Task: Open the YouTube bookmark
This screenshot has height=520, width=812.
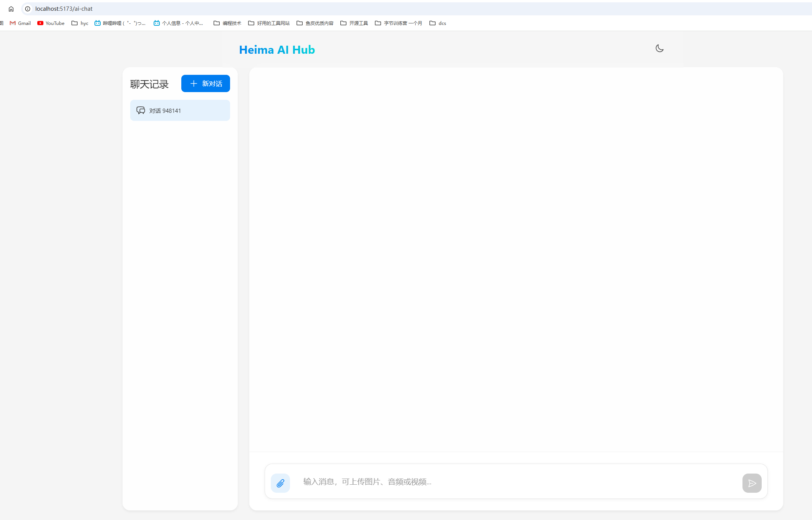Action: pos(51,23)
